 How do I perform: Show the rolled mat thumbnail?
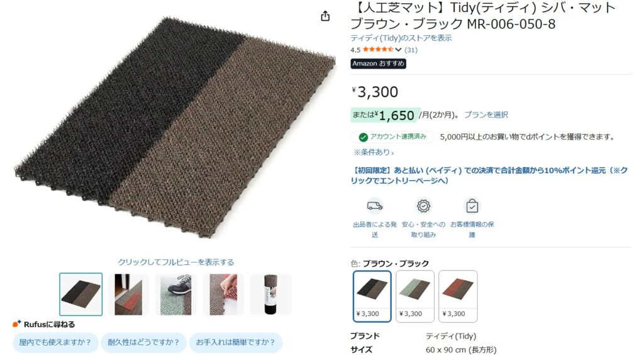(x=270, y=295)
